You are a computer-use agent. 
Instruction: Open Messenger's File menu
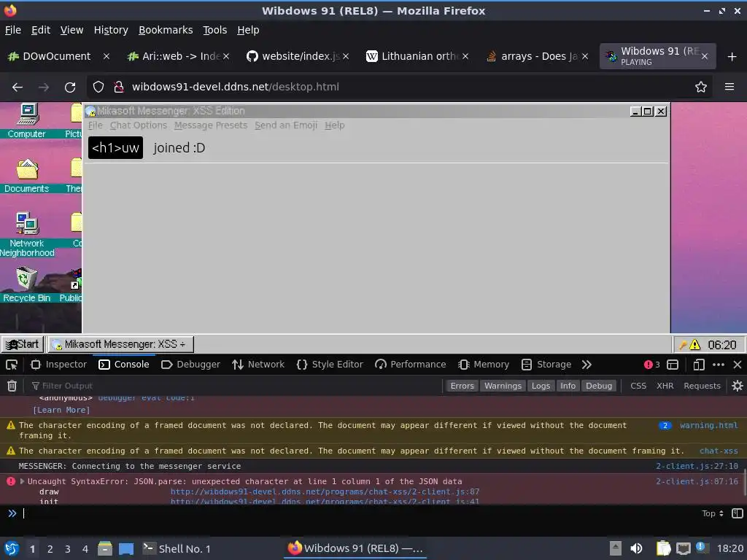pyautogui.click(x=96, y=125)
